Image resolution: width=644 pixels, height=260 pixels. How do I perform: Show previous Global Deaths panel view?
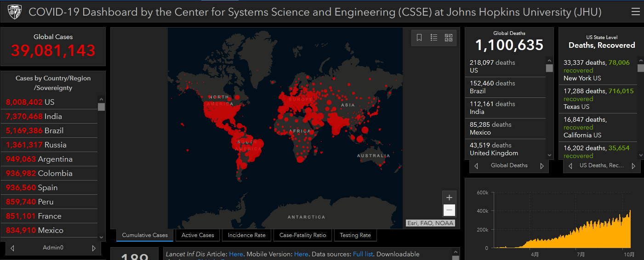point(476,166)
